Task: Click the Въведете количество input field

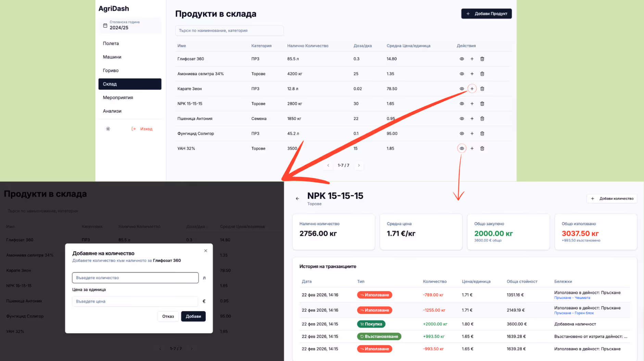Action: 135,278
